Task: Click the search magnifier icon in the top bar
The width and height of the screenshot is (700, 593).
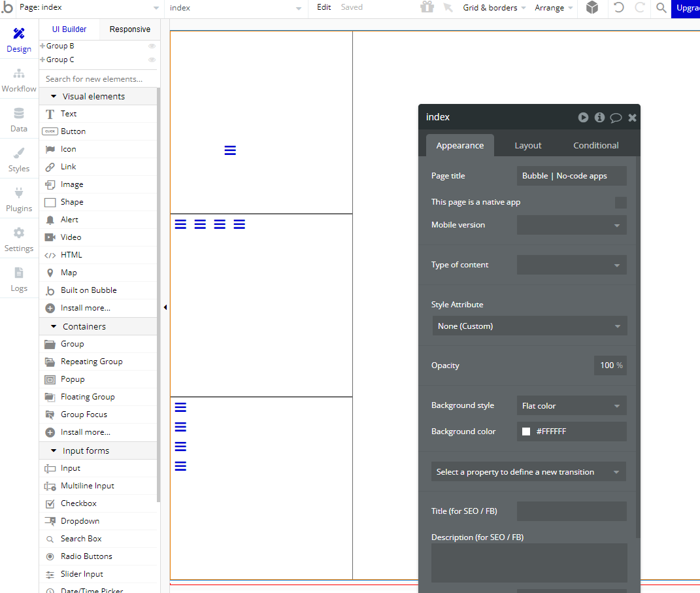Action: pos(661,8)
